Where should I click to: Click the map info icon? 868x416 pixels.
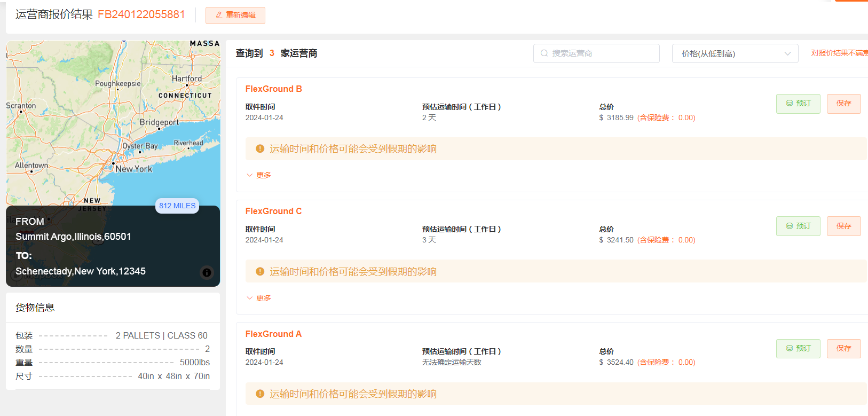tap(207, 273)
